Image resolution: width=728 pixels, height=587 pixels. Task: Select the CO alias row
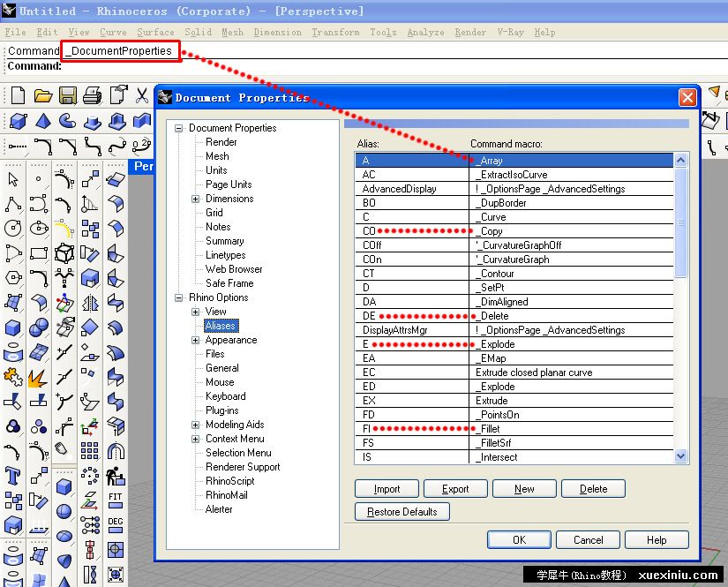coord(514,230)
